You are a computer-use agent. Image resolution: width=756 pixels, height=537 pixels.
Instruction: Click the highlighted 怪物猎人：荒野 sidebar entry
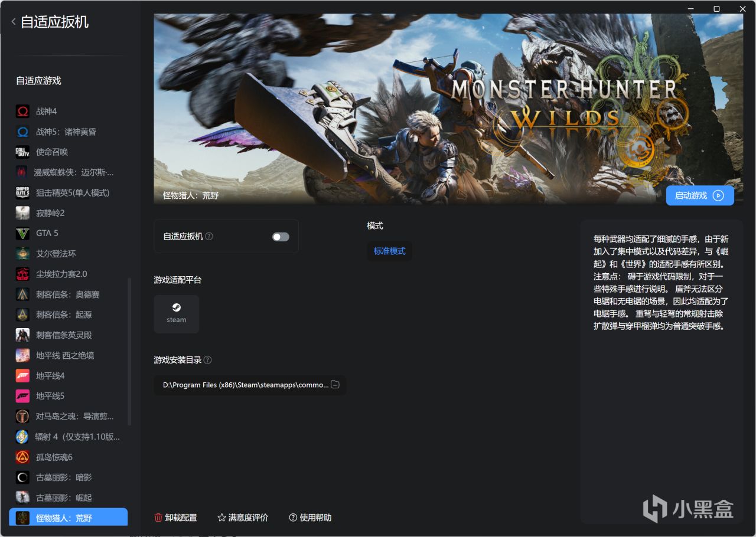click(69, 518)
